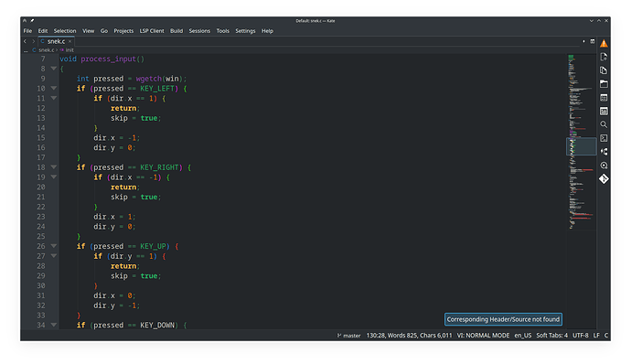Viewport: 631px width, 364px height.
Task: Open the new-document icon in right sidebar
Action: [x=604, y=57]
